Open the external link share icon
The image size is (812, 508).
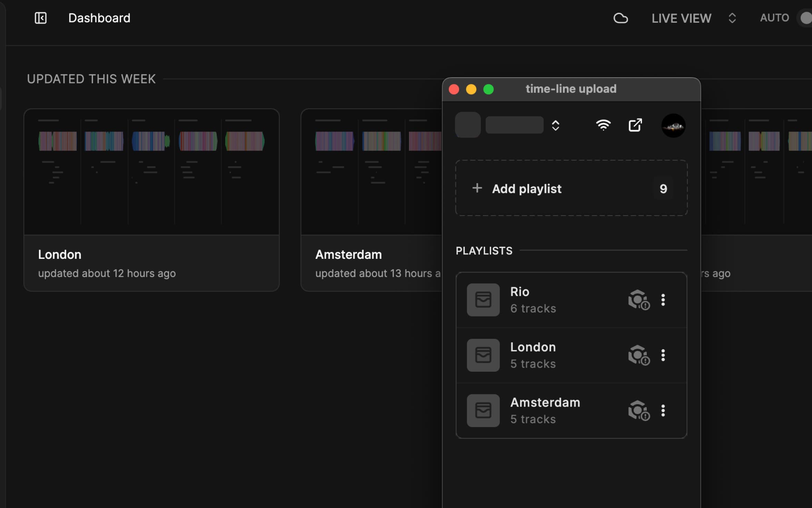click(635, 125)
